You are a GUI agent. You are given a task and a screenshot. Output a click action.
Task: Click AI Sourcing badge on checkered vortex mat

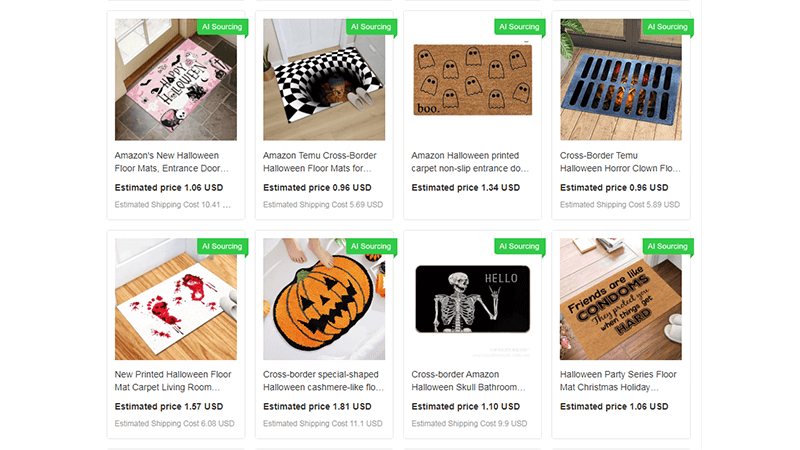click(x=371, y=27)
